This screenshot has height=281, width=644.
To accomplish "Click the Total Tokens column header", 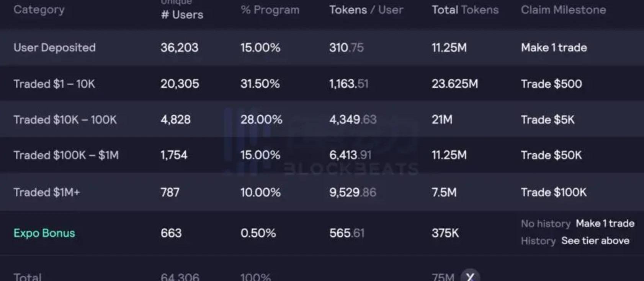I will [465, 10].
